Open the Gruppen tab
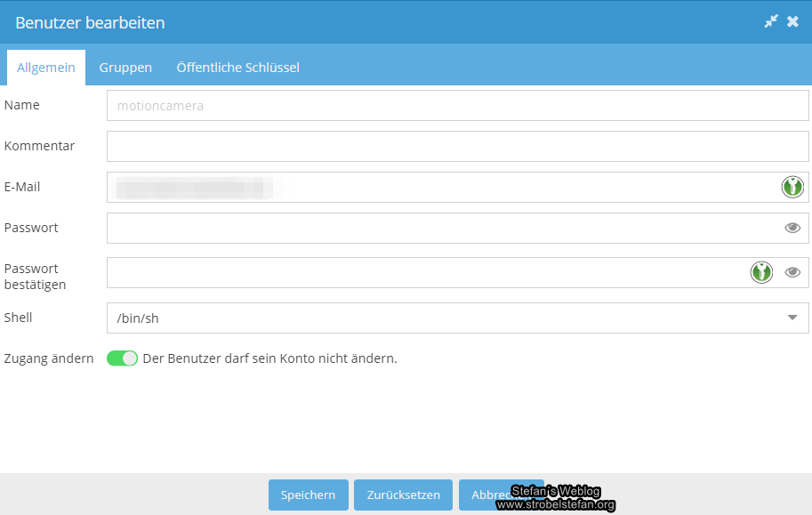The width and height of the screenshot is (812, 515). (125, 68)
